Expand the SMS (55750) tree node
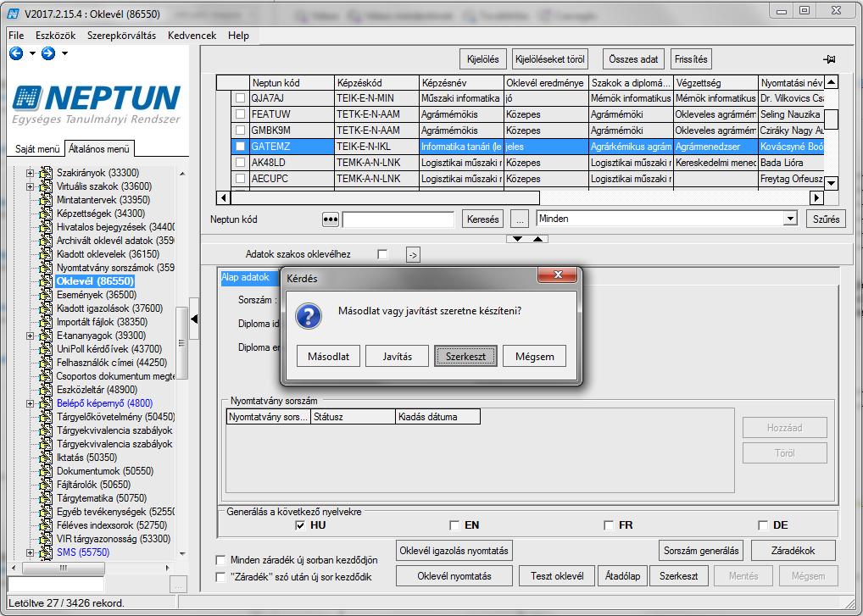 click(30, 552)
